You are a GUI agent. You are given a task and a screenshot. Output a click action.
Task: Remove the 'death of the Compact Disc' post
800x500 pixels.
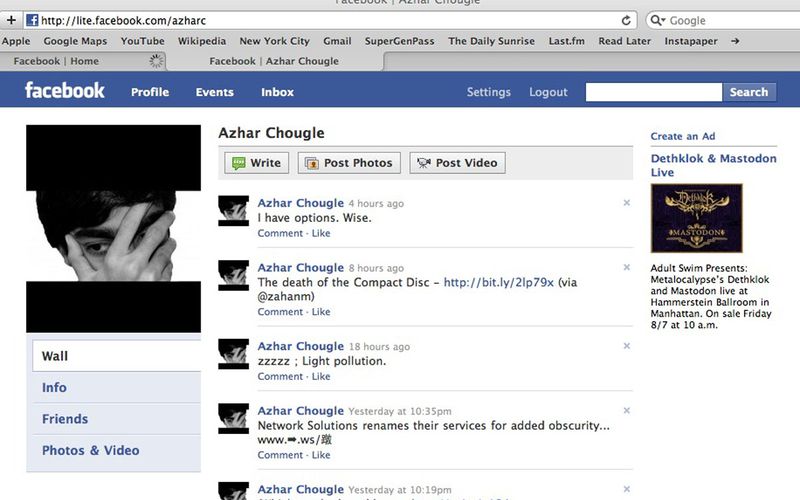tap(627, 267)
